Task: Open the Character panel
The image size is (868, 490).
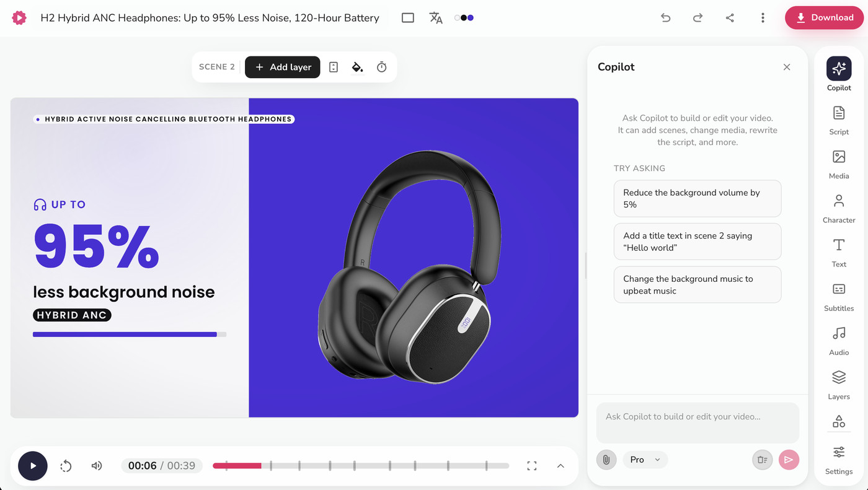Action: pos(839,208)
